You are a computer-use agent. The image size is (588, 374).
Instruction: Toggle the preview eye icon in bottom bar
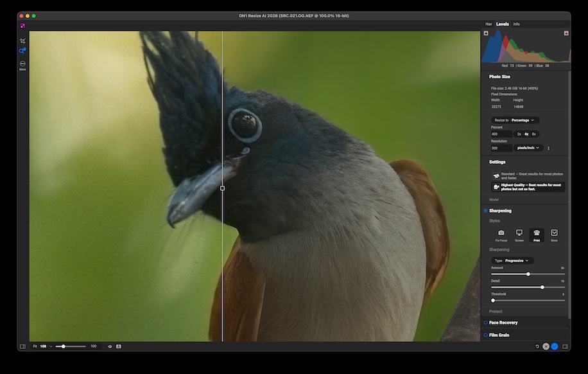110,346
